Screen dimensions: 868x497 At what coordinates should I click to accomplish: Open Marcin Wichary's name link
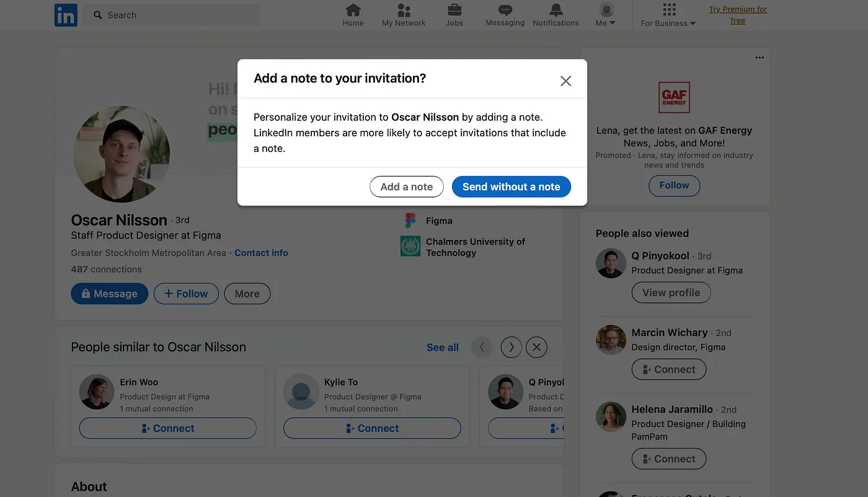(x=670, y=332)
